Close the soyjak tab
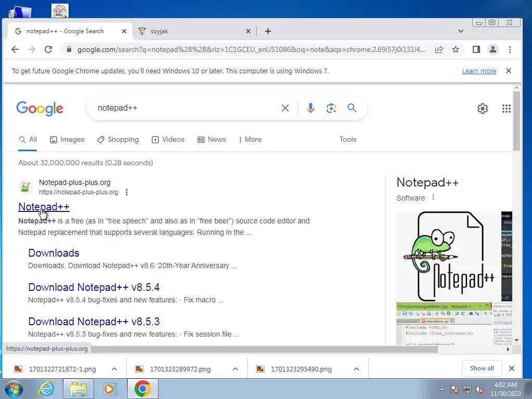The height and width of the screenshot is (399, 532). click(x=248, y=31)
